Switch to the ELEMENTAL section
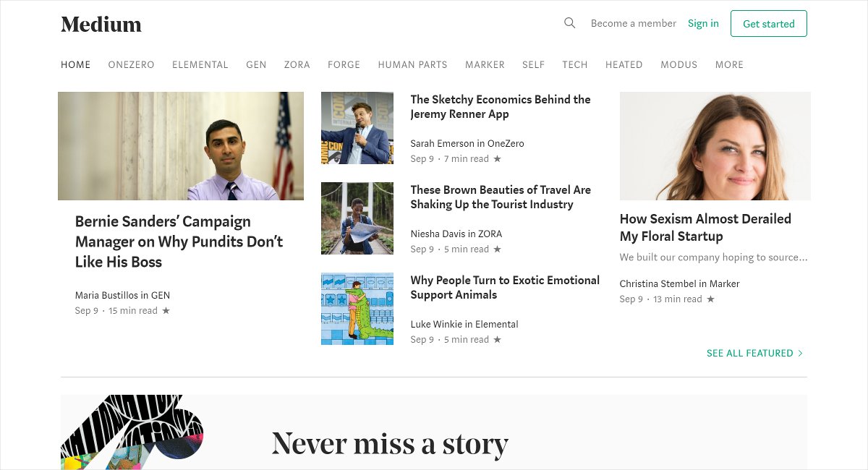868x470 pixels. click(x=200, y=65)
